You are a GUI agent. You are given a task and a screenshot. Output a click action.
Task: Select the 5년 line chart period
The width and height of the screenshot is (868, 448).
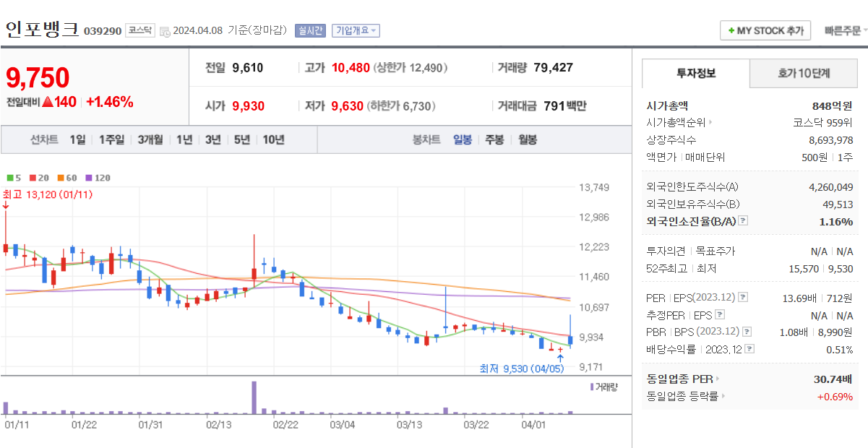[x=242, y=140]
